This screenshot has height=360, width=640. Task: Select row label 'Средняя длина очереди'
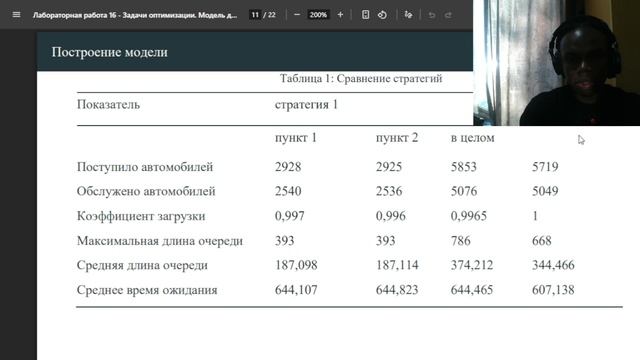point(142,265)
